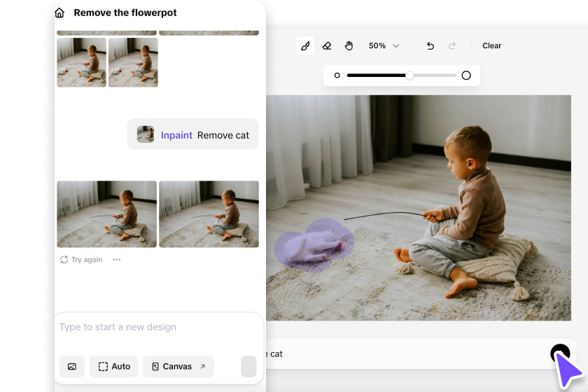Activate the hand pan tool

coord(349,46)
